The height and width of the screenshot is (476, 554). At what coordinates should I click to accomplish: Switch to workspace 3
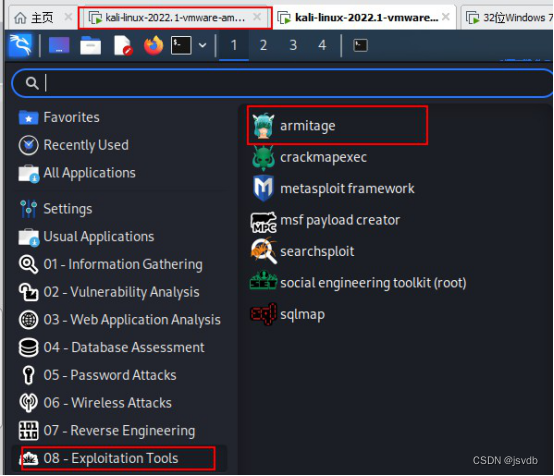293,45
